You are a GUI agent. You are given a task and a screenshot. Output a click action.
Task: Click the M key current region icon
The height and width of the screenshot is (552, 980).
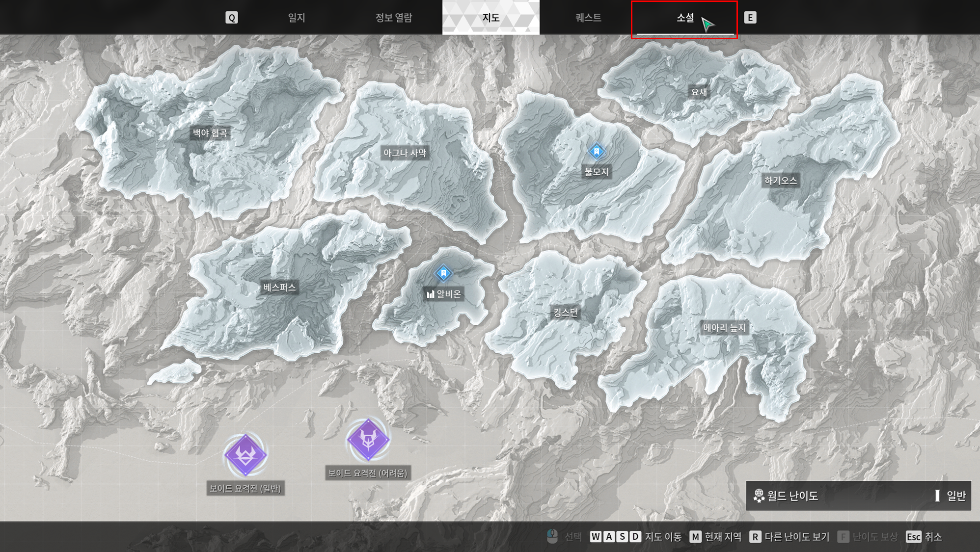695,537
